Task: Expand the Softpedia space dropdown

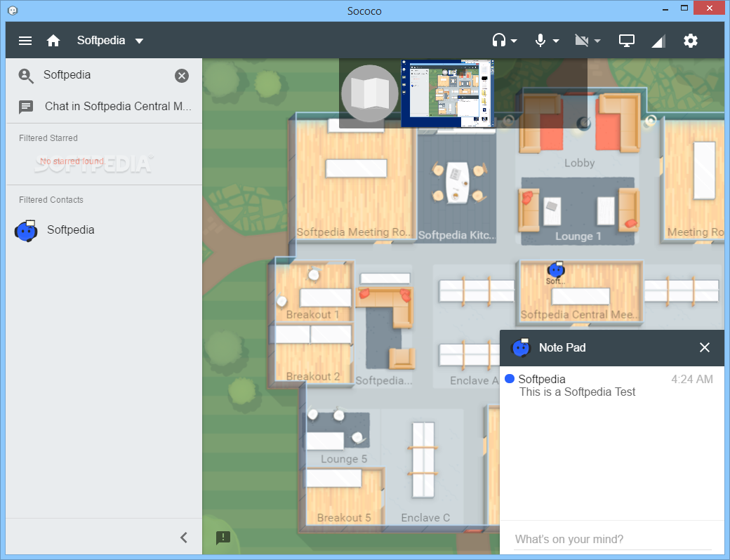Action: pos(139,41)
